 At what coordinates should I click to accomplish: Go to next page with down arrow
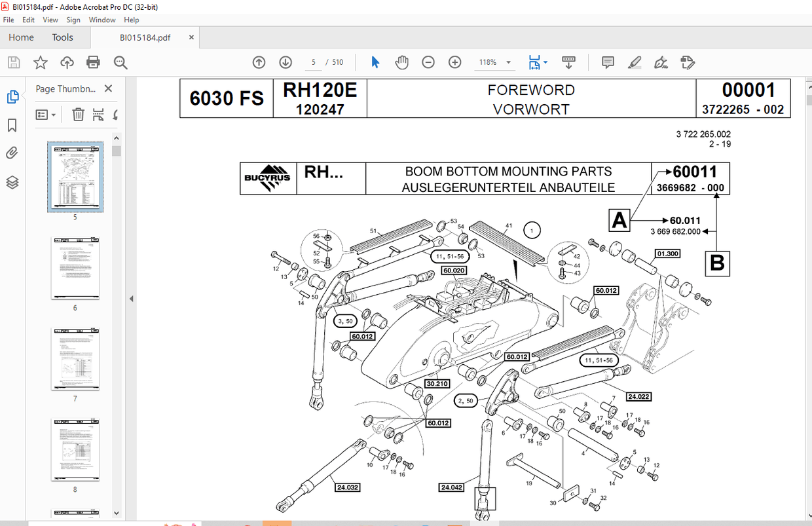pos(286,62)
